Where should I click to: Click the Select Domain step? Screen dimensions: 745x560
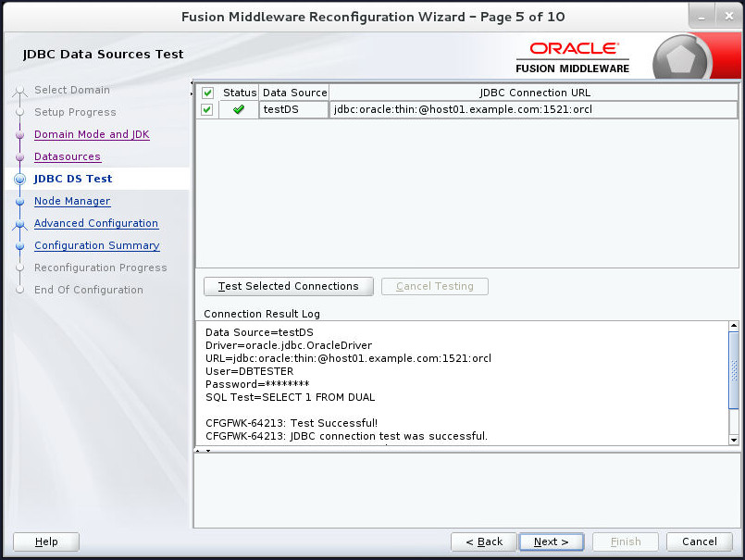point(72,90)
